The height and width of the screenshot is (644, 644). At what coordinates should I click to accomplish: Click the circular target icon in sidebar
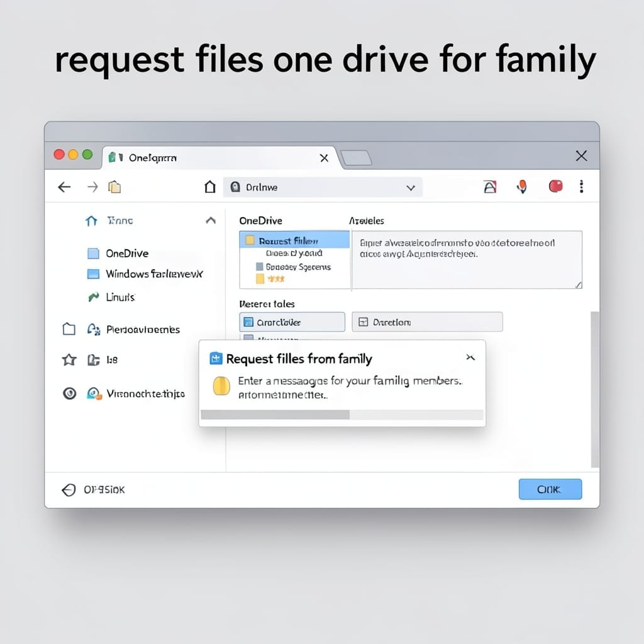coord(69,394)
